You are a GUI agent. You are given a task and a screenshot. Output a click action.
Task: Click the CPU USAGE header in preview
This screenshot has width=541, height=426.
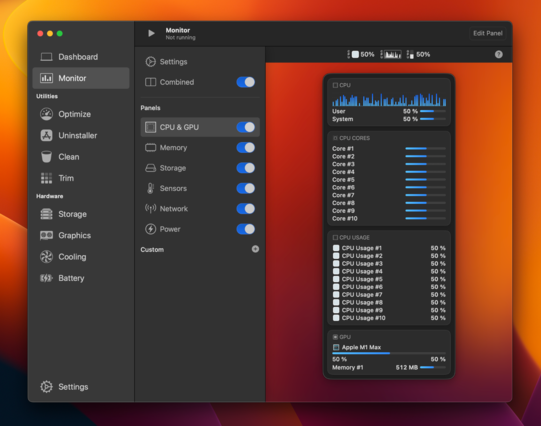coord(351,237)
